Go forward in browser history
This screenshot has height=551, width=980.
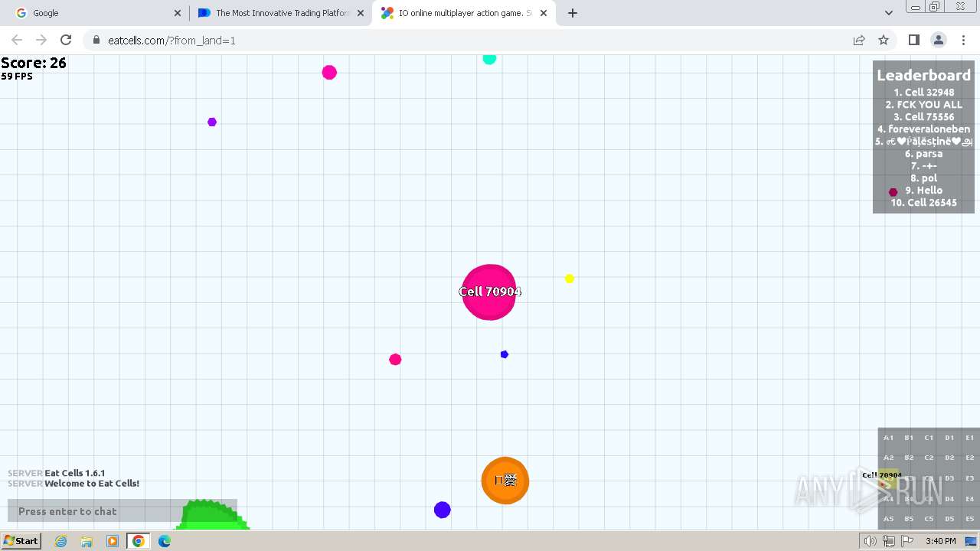[x=41, y=40]
